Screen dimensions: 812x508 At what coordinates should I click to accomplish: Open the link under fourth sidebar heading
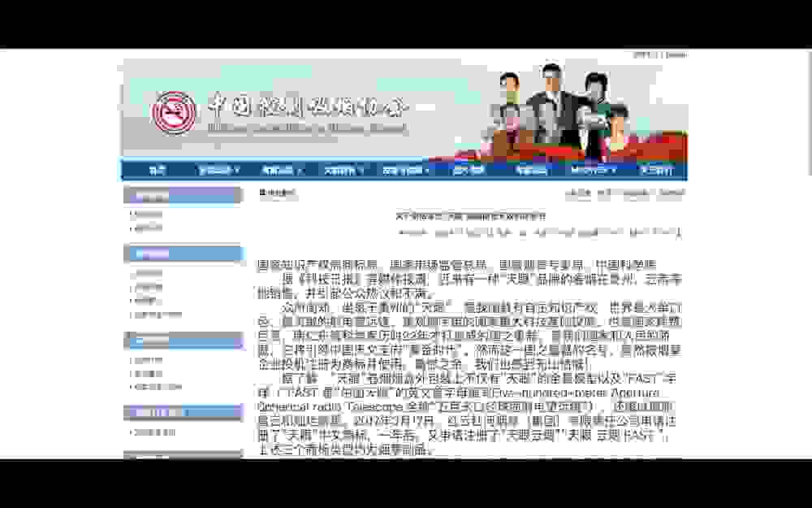point(155,432)
